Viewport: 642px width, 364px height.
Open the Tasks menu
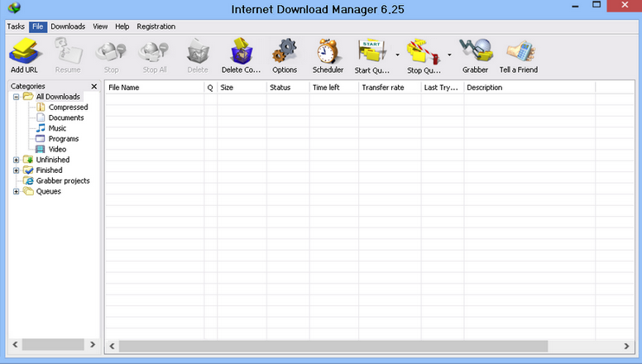pos(16,26)
